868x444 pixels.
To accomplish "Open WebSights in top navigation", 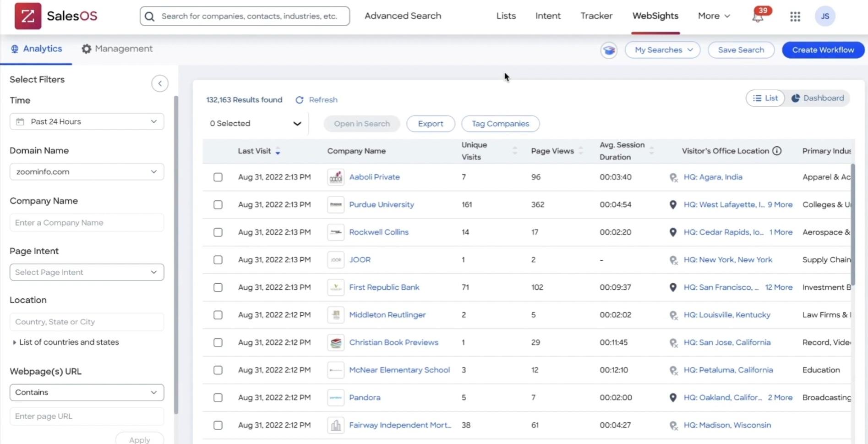I will (x=655, y=16).
